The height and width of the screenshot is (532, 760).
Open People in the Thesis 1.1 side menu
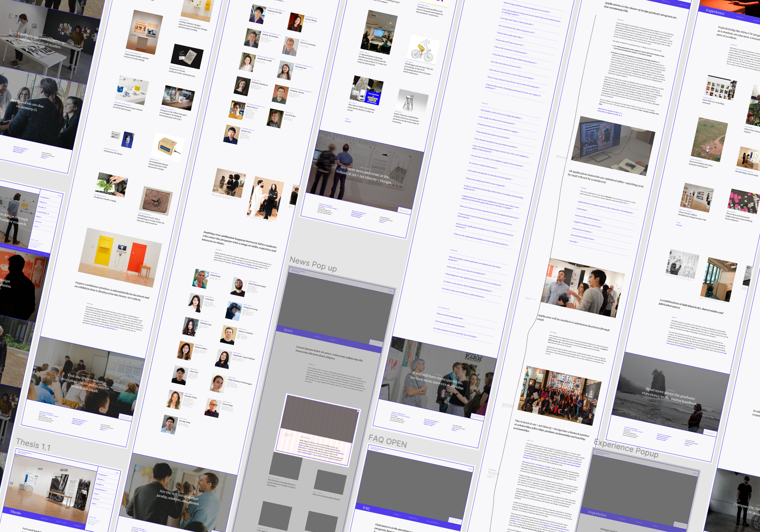[x=99, y=484]
